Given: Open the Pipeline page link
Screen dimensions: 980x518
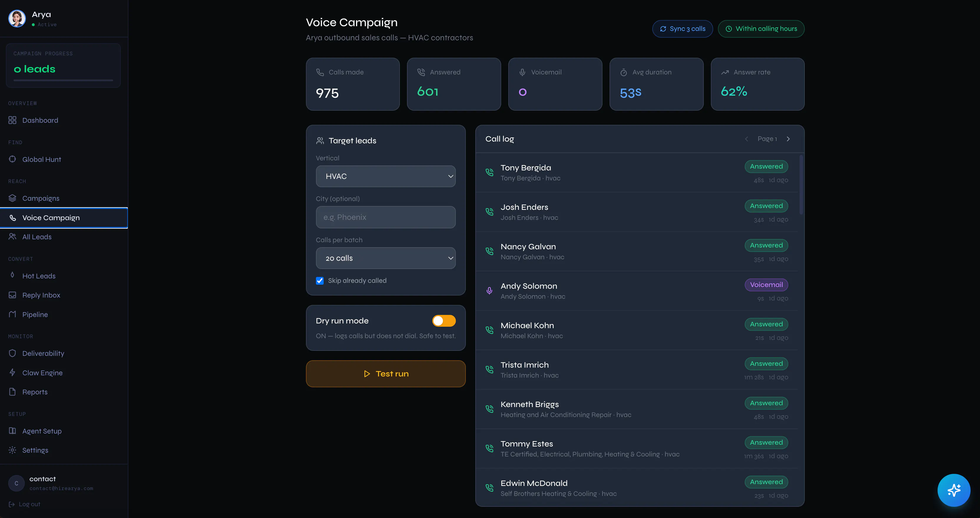Looking at the screenshot, I should point(64,315).
